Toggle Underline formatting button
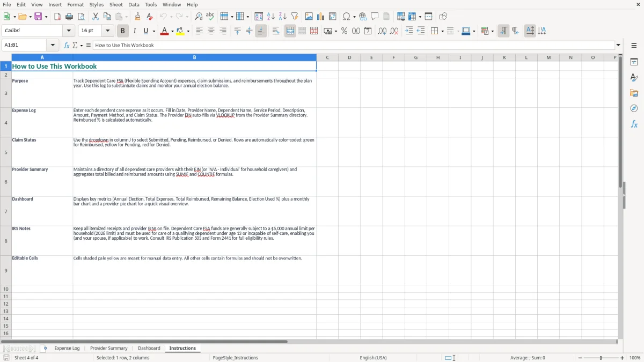The height and width of the screenshot is (362, 644). coord(146,31)
